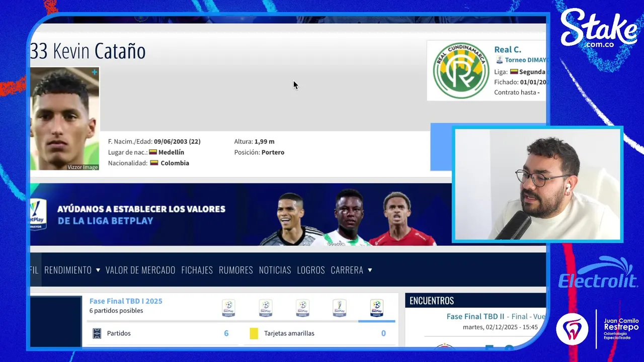
Task: Open the LOGROS tab
Action: click(x=311, y=270)
